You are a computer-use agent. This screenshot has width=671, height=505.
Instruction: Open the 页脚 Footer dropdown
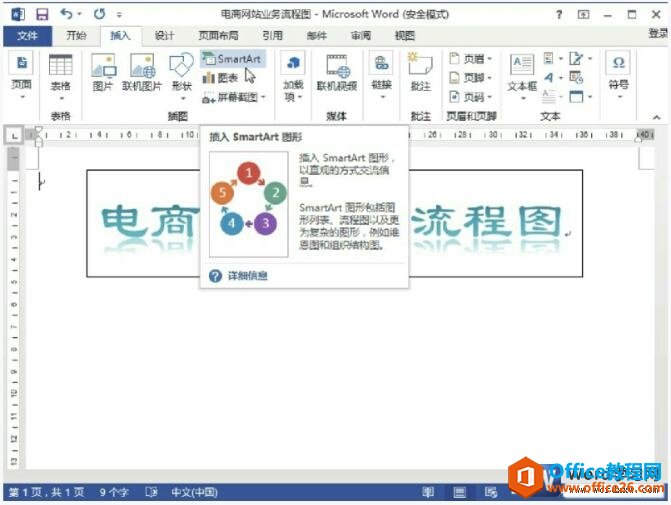click(x=471, y=78)
